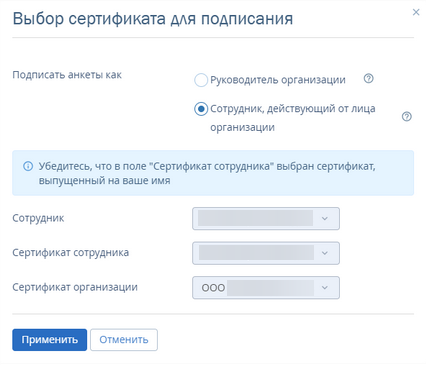
Task: Click 'Подписать анкеты как' label
Action: [67, 75]
